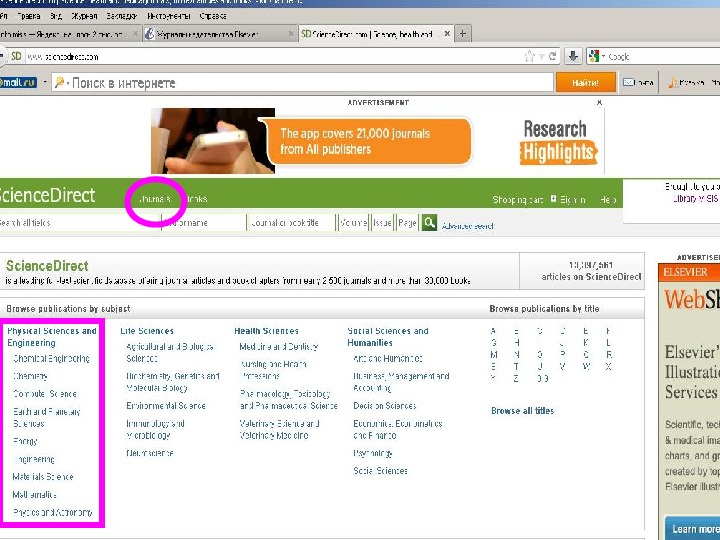Image resolution: width=720 pixels, height=540 pixels.
Task: Open the Закладки menu
Action: tap(122, 16)
